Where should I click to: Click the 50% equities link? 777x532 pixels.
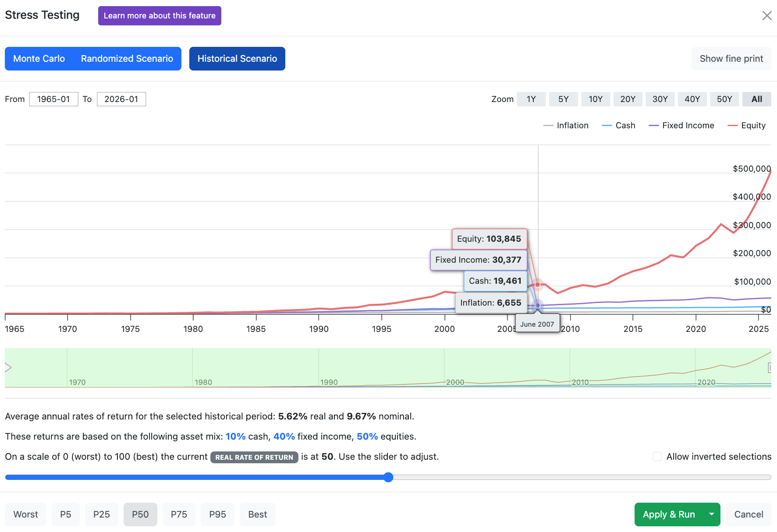coord(367,437)
